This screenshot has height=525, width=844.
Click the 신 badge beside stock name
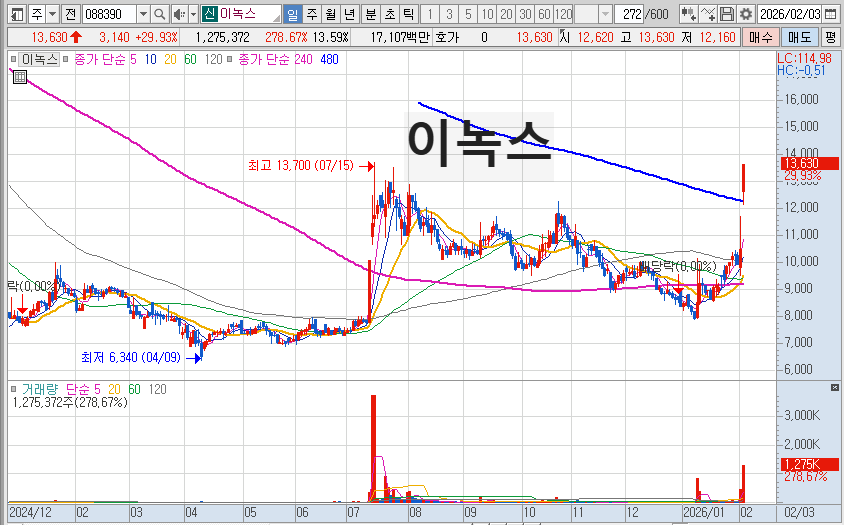click(209, 14)
